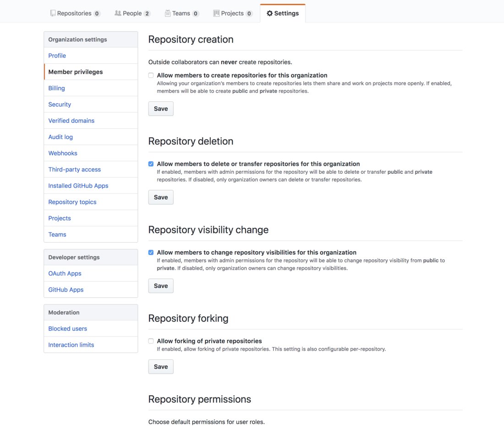View the Audit log
The height and width of the screenshot is (430, 504).
pos(91,137)
